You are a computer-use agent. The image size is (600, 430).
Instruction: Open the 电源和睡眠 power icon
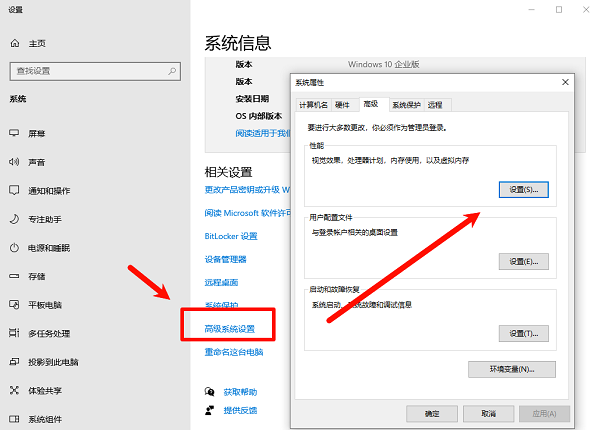tap(14, 248)
